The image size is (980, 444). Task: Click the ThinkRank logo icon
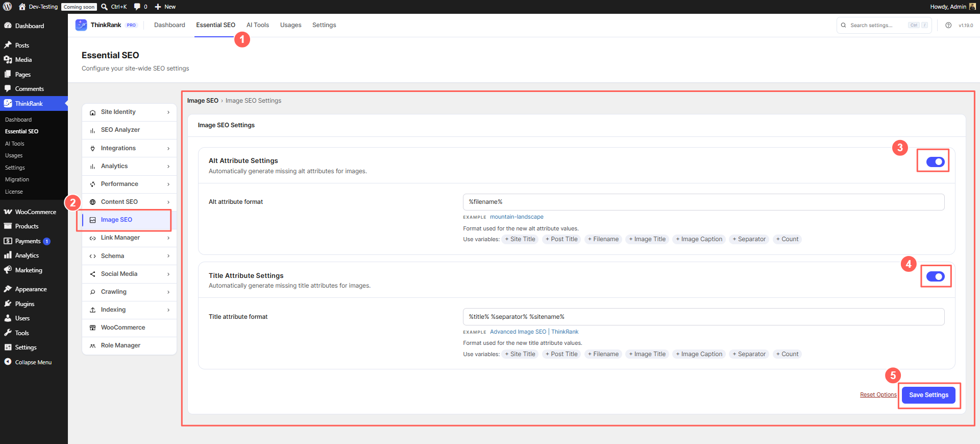[x=81, y=25]
